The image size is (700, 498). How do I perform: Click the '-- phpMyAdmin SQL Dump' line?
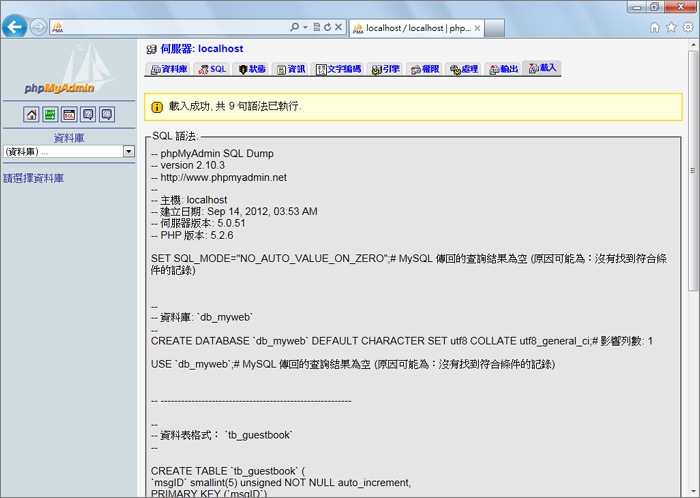point(212,154)
